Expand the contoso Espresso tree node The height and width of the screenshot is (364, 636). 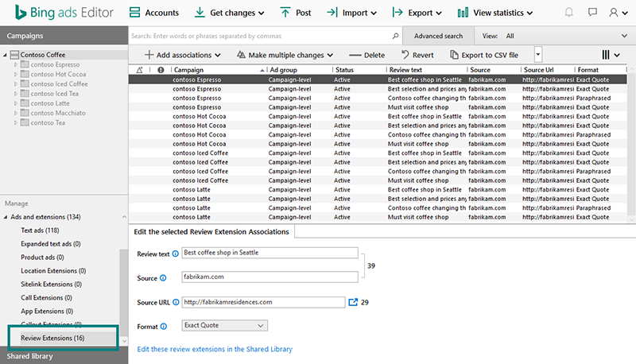coord(16,64)
